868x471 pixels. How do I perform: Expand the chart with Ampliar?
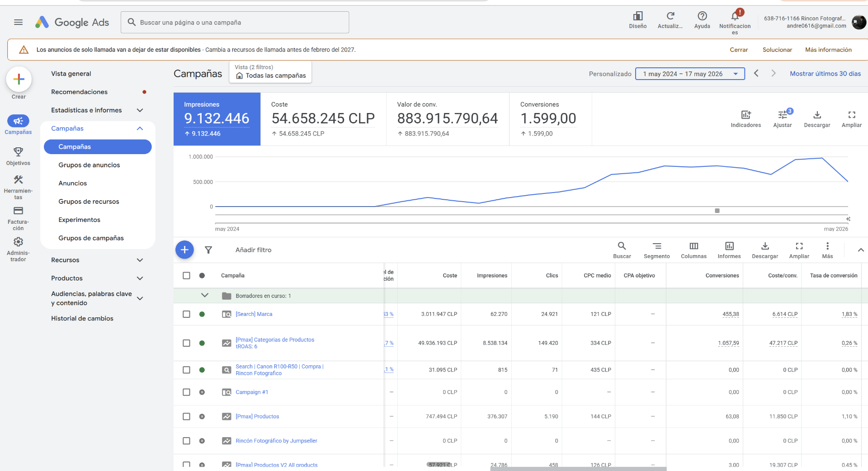[x=852, y=118]
